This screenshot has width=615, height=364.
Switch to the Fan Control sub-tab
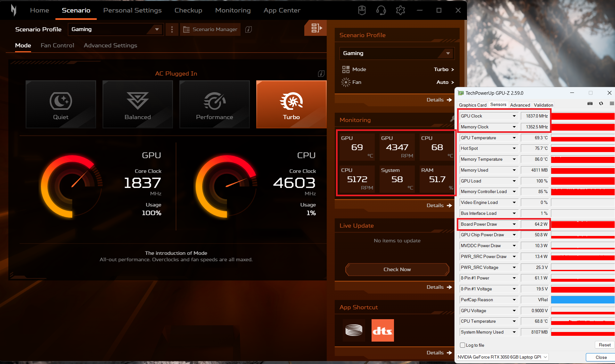click(x=57, y=45)
